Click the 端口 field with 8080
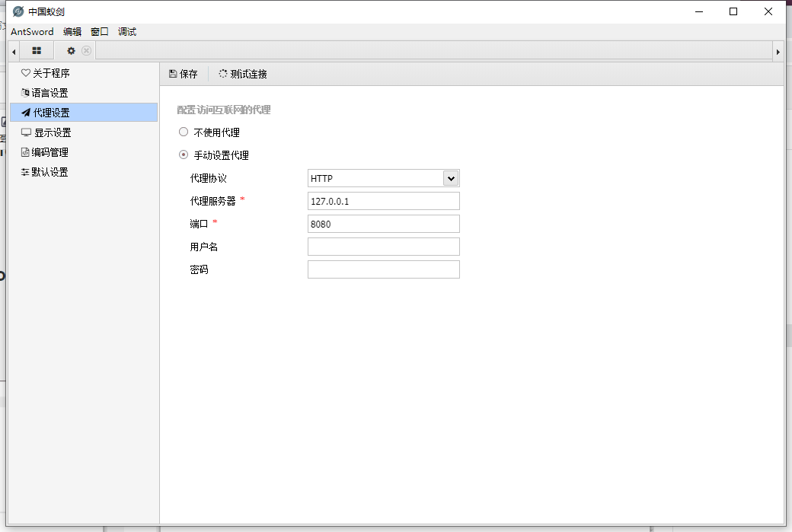Viewport: 792px width, 532px height. point(383,224)
